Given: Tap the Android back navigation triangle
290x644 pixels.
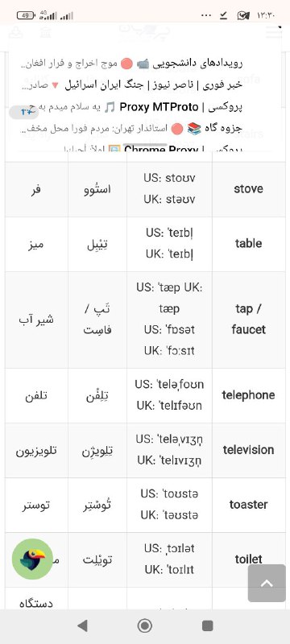Looking at the screenshot, I should [82, 625].
